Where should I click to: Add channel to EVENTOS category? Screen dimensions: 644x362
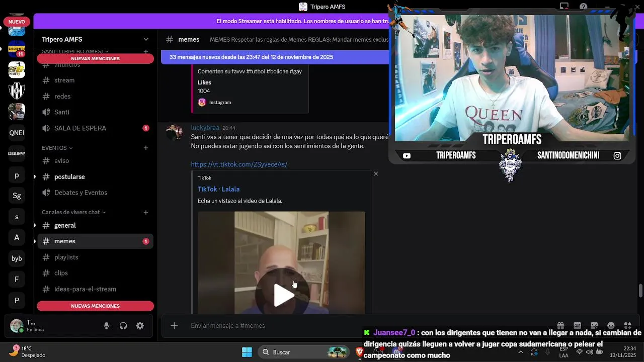[x=146, y=148]
